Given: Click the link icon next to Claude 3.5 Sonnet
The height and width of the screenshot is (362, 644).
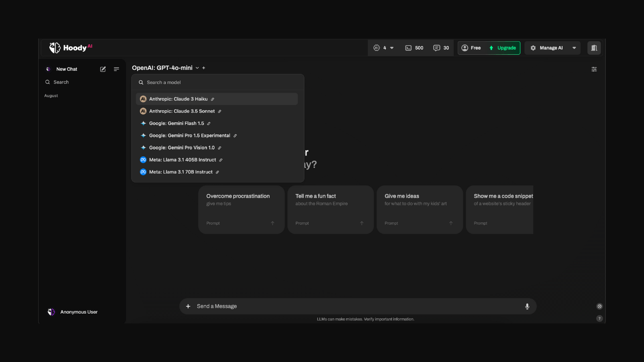Looking at the screenshot, I should pos(219,111).
